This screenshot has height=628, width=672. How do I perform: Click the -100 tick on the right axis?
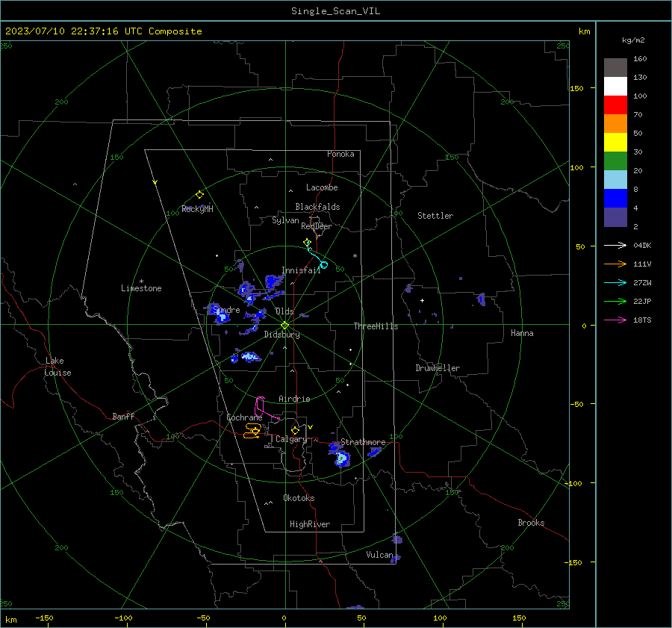(x=573, y=483)
